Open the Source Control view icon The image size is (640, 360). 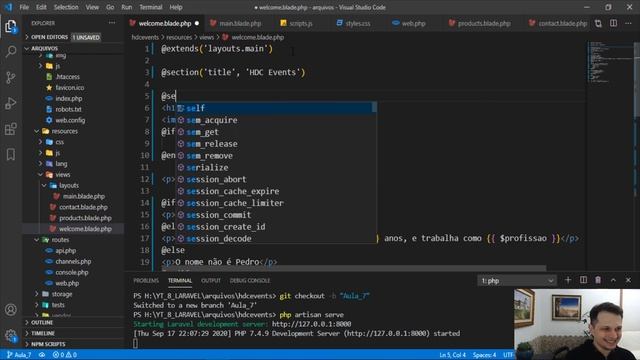11,78
